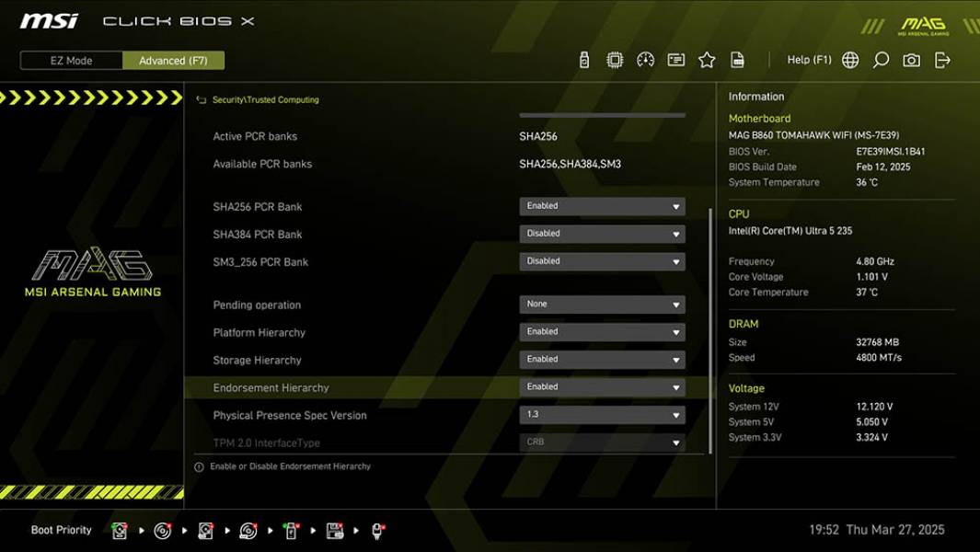This screenshot has height=552, width=980.
Task: Click the SM3_256 PCR Bank label
Action: point(260,262)
